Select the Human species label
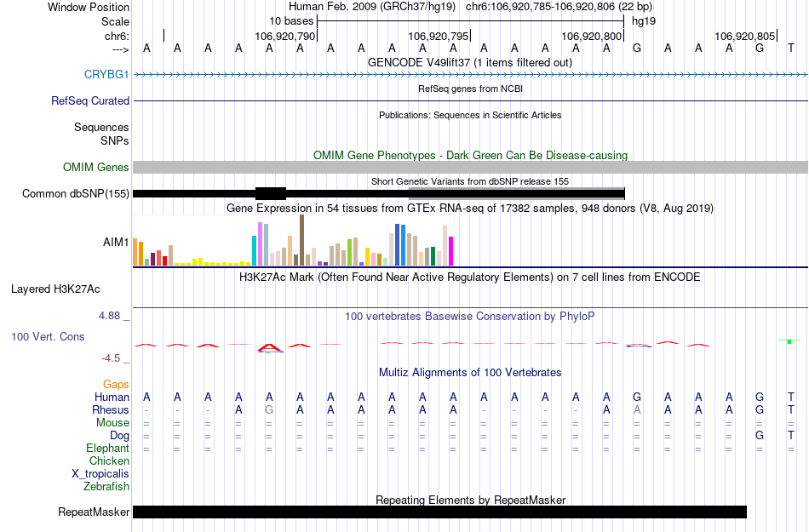This screenshot has height=532, width=809. coord(112,397)
